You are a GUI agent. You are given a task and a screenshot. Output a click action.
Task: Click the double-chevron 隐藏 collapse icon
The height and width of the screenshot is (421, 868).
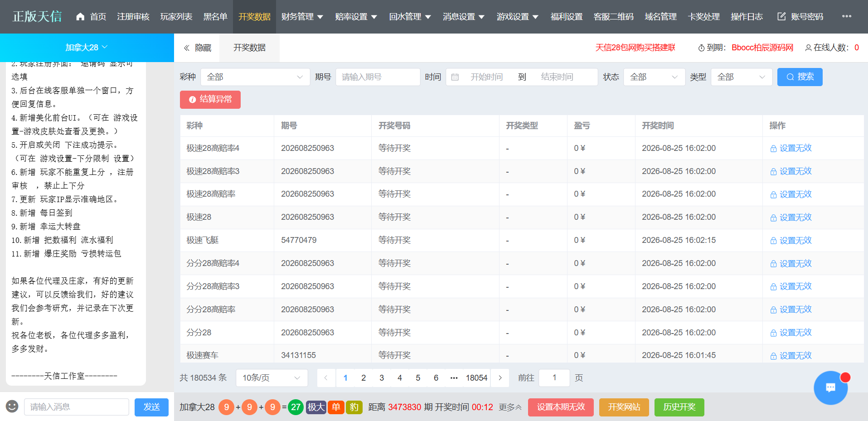pyautogui.click(x=187, y=48)
